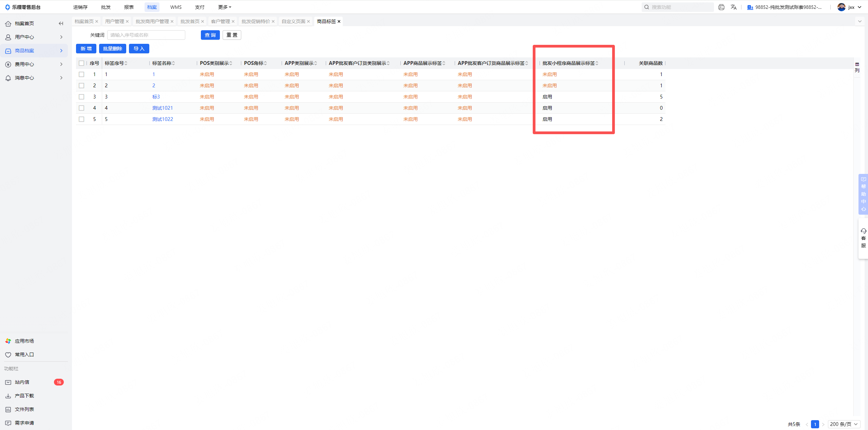This screenshot has height=430, width=868.
Task: Open the 客服 customer service widget
Action: point(863,238)
